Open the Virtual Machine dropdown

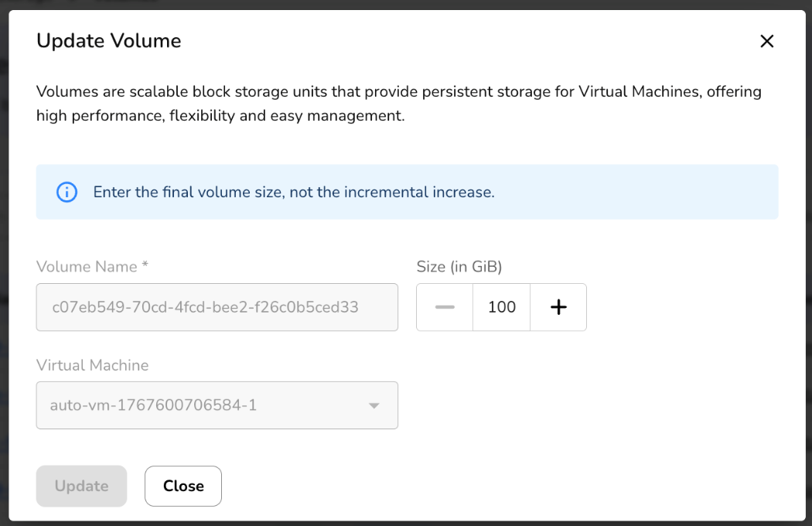(x=217, y=405)
